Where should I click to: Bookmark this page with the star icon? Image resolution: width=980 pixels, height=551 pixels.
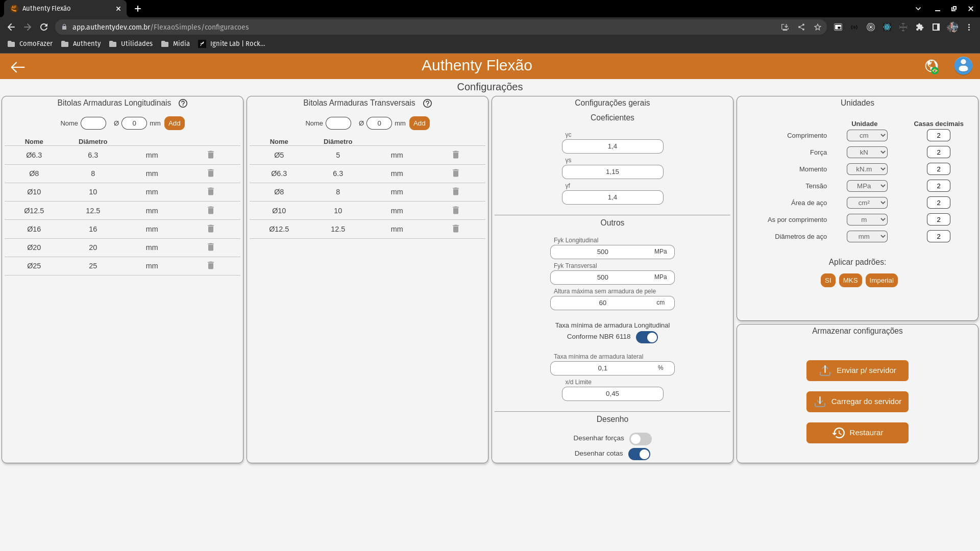[x=818, y=27]
